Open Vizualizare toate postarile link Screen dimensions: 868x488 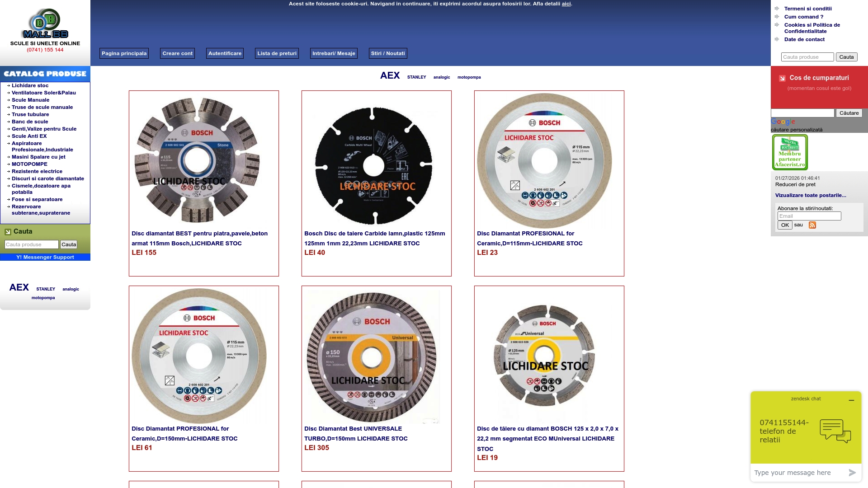(x=810, y=195)
